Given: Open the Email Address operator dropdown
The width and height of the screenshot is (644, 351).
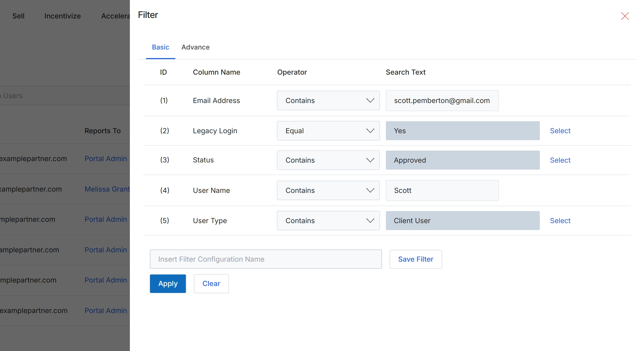Looking at the screenshot, I should click(328, 100).
